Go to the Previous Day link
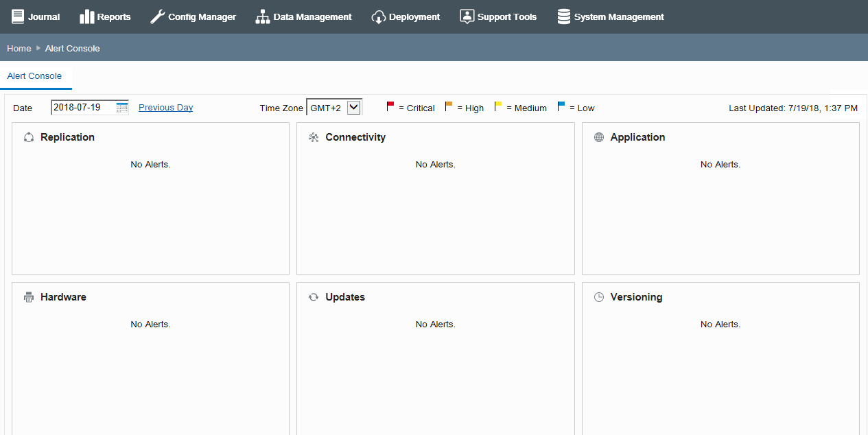 point(165,107)
